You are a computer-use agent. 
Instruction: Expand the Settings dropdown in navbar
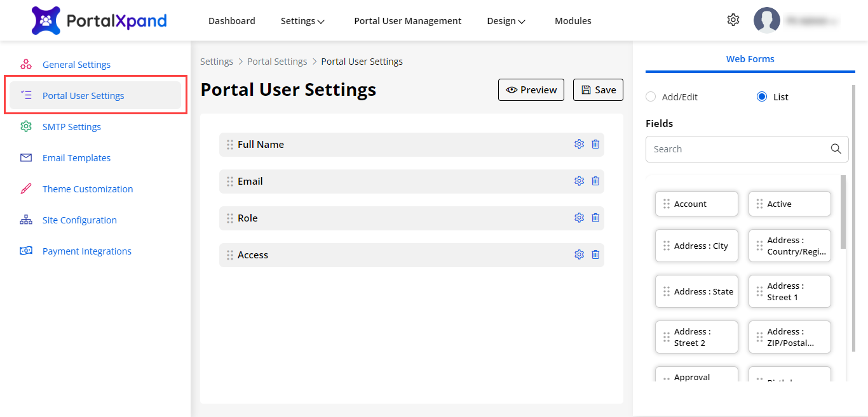[302, 21]
